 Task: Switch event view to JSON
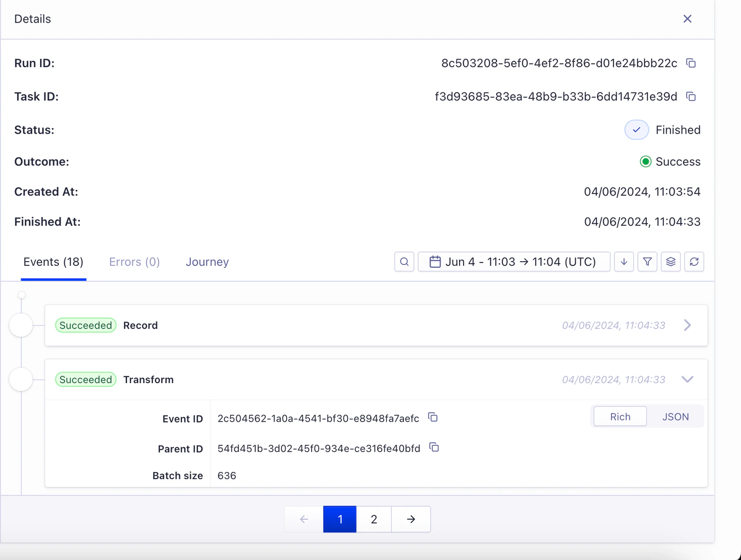tap(675, 417)
